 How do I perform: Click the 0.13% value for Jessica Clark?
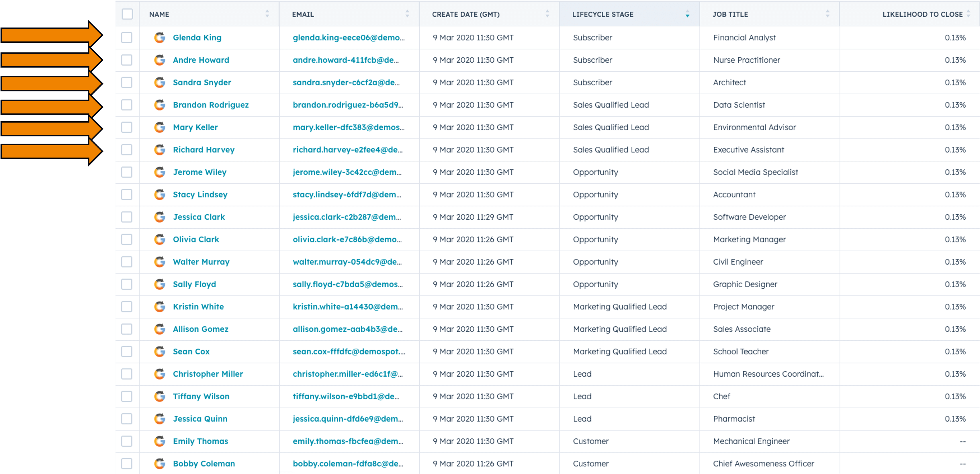pyautogui.click(x=955, y=217)
